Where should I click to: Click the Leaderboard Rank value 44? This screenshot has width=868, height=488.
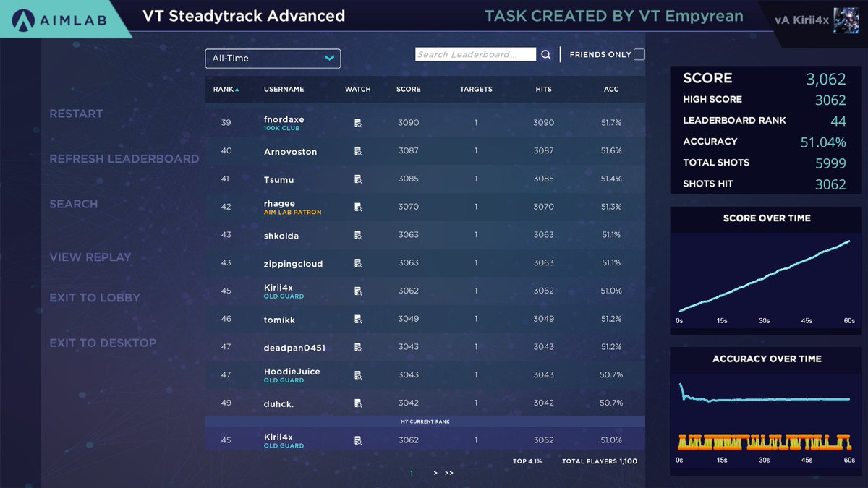(838, 121)
